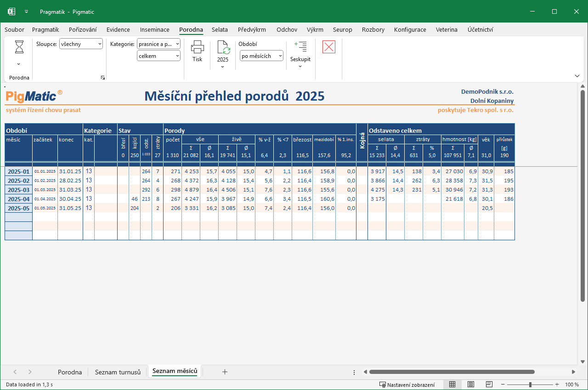588x390 pixels.
Task: Click the previous sheet navigation arrow
Action: 15,372
